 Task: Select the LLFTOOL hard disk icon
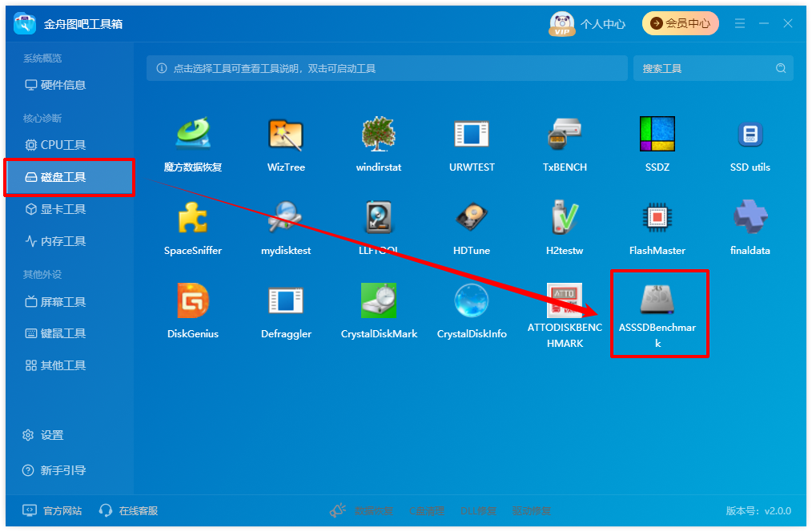(x=379, y=217)
